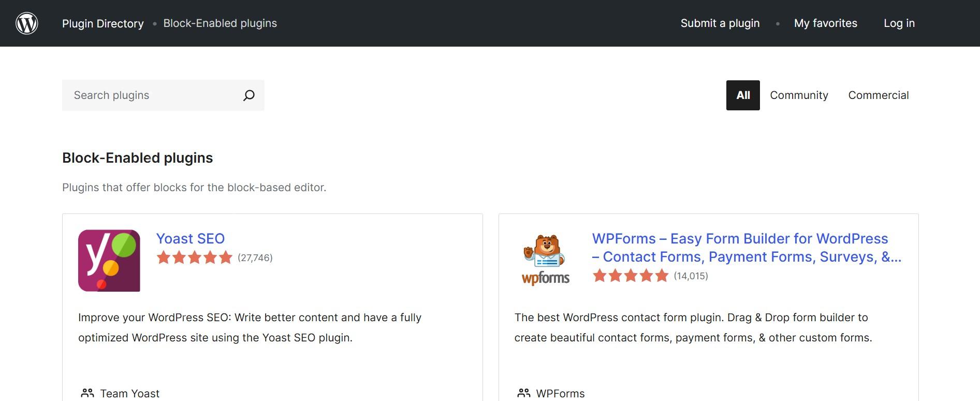The image size is (980, 401).
Task: Open the WPForms bear logo icon
Action: point(546,261)
